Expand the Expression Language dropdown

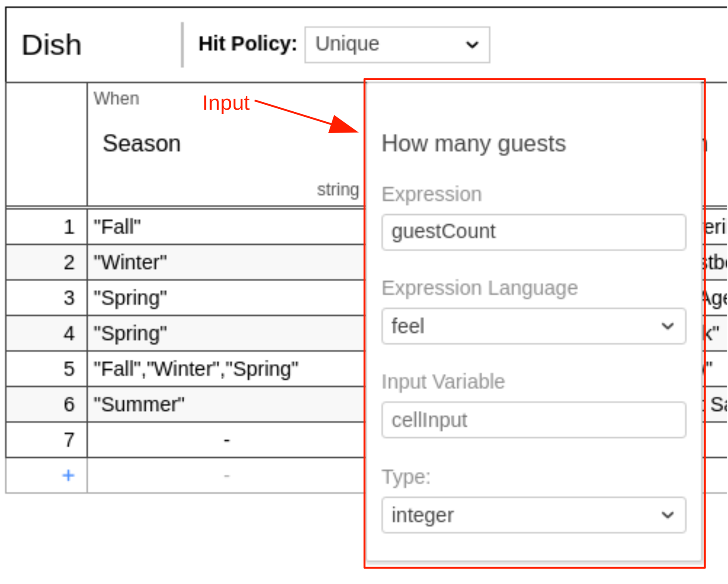pos(533,326)
